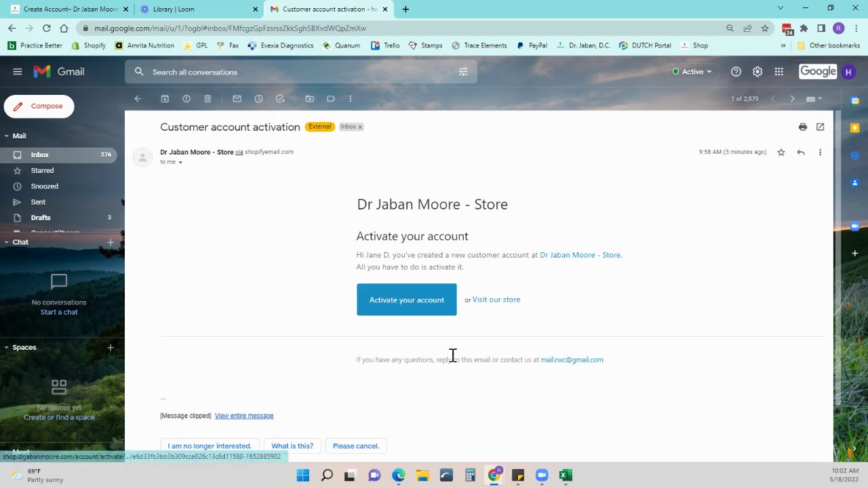Click the Search all conversations field

click(x=301, y=72)
